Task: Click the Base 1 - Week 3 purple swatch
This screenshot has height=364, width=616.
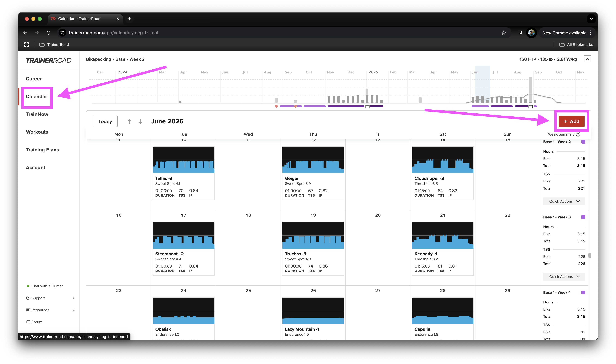Action: click(x=583, y=217)
